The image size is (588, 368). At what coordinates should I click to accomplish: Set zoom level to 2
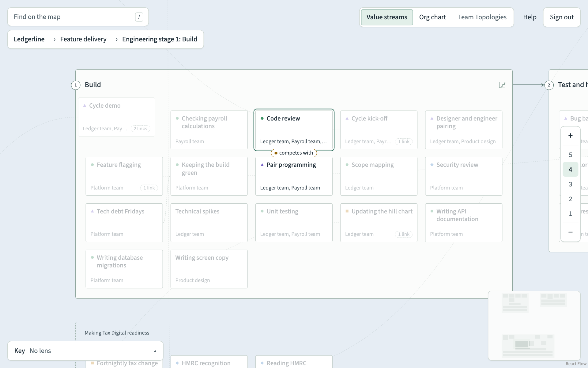(x=570, y=199)
